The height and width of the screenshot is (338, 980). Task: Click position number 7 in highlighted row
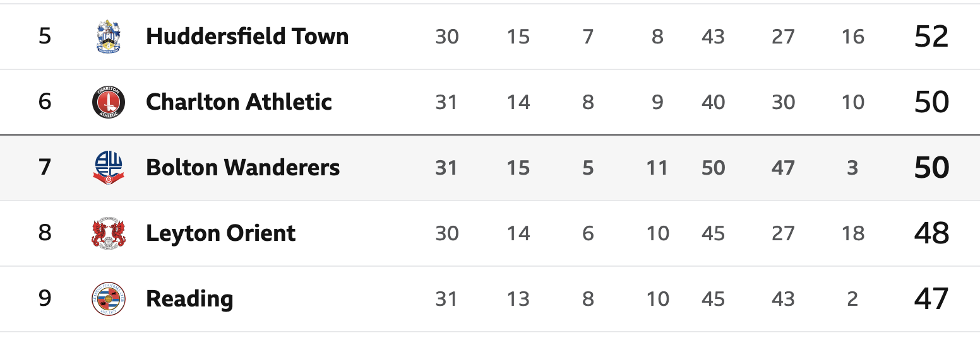(x=45, y=168)
